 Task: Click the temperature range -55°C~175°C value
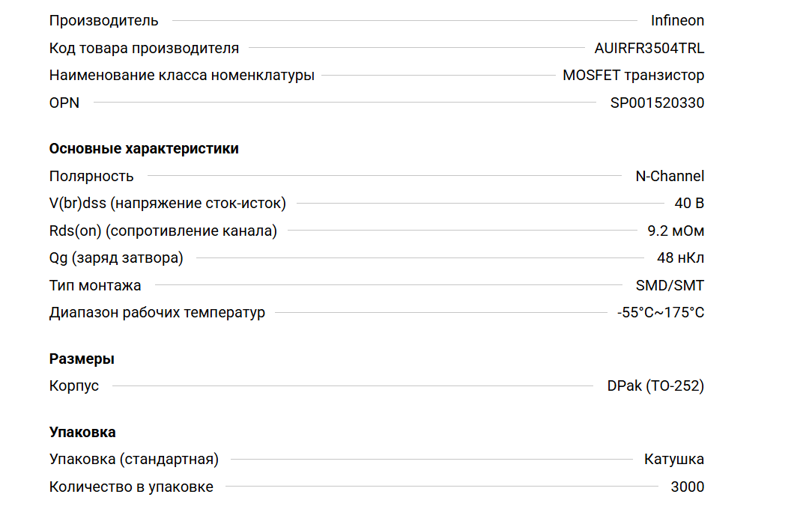pyautogui.click(x=661, y=313)
